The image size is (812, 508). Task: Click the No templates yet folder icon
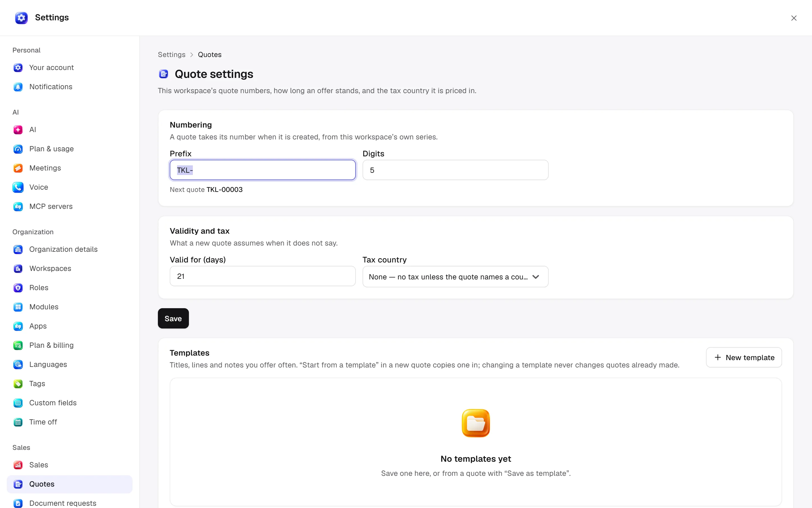point(475,423)
